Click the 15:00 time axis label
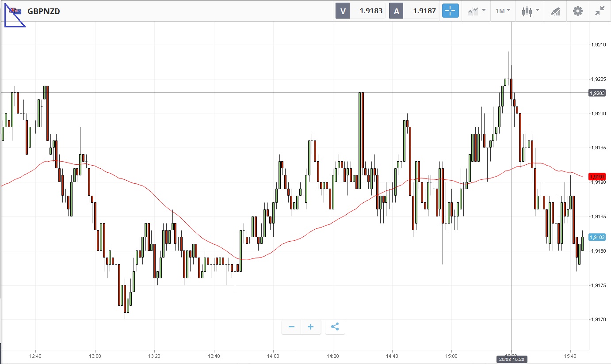Image resolution: width=611 pixels, height=364 pixels. coord(451,356)
